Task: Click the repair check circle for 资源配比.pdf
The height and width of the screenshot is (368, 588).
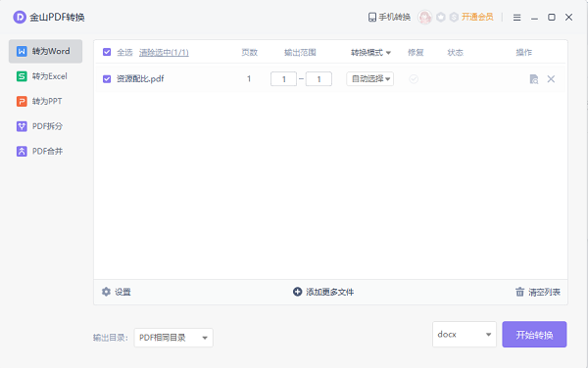Action: [x=414, y=79]
